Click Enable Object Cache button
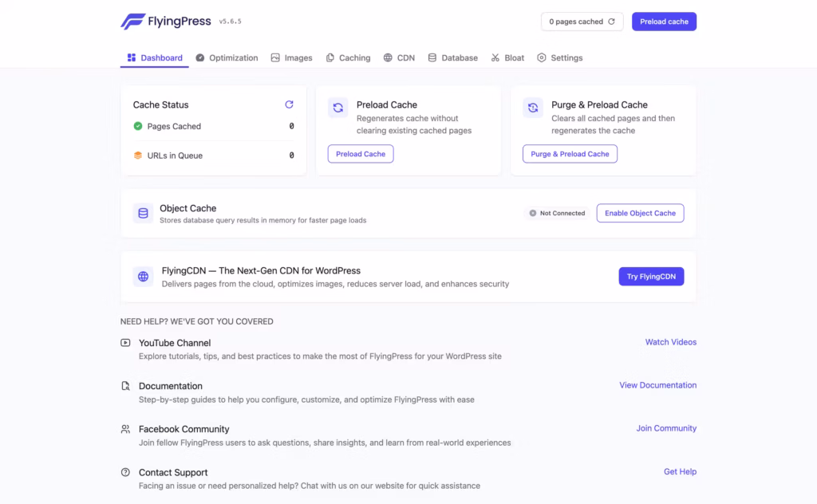This screenshot has height=504, width=817. tap(640, 213)
